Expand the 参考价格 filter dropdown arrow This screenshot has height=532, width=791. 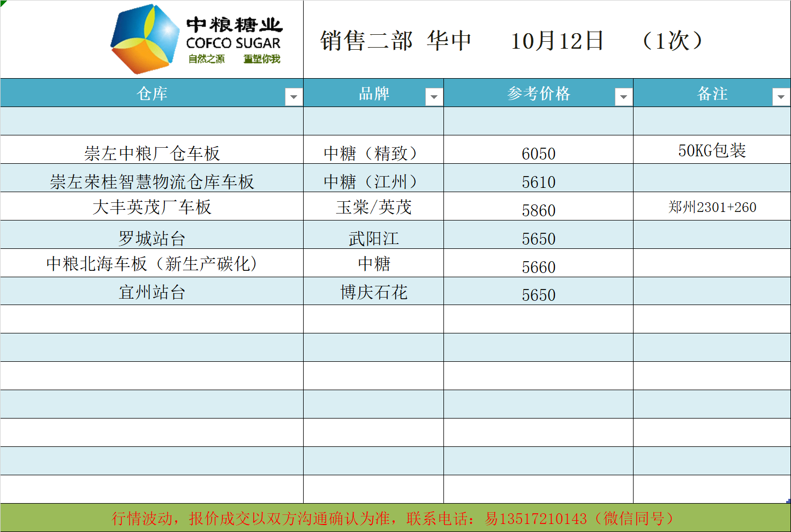point(623,97)
